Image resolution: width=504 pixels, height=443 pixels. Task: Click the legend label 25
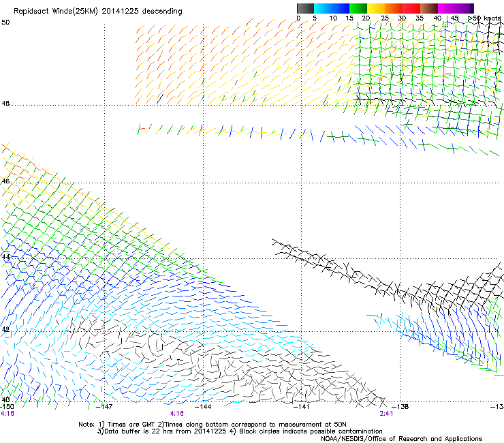385,18
